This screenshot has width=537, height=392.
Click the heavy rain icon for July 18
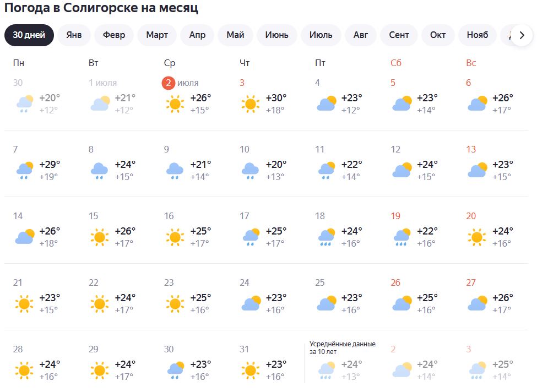coord(326,237)
